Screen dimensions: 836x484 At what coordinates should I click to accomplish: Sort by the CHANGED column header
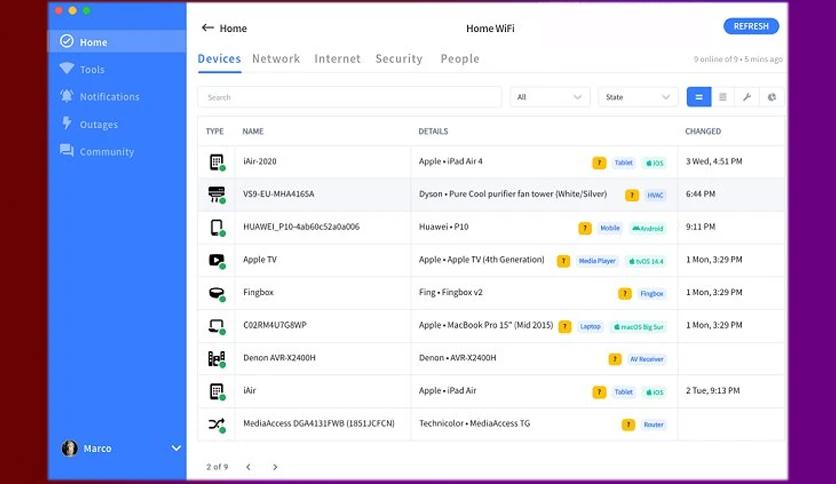703,131
